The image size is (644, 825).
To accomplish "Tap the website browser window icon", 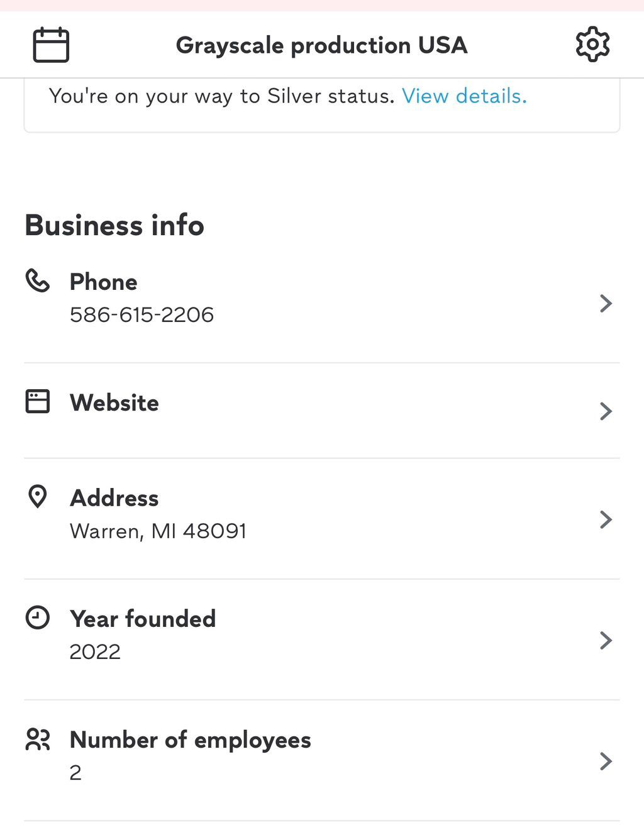I will (37, 401).
